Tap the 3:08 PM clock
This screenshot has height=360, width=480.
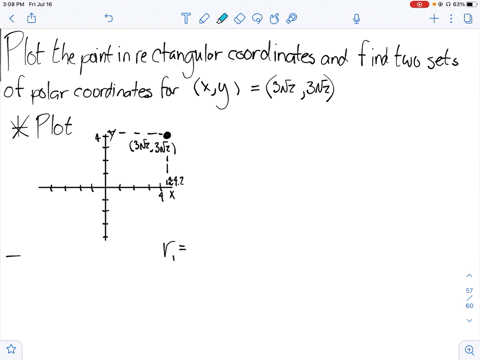[13, 4]
